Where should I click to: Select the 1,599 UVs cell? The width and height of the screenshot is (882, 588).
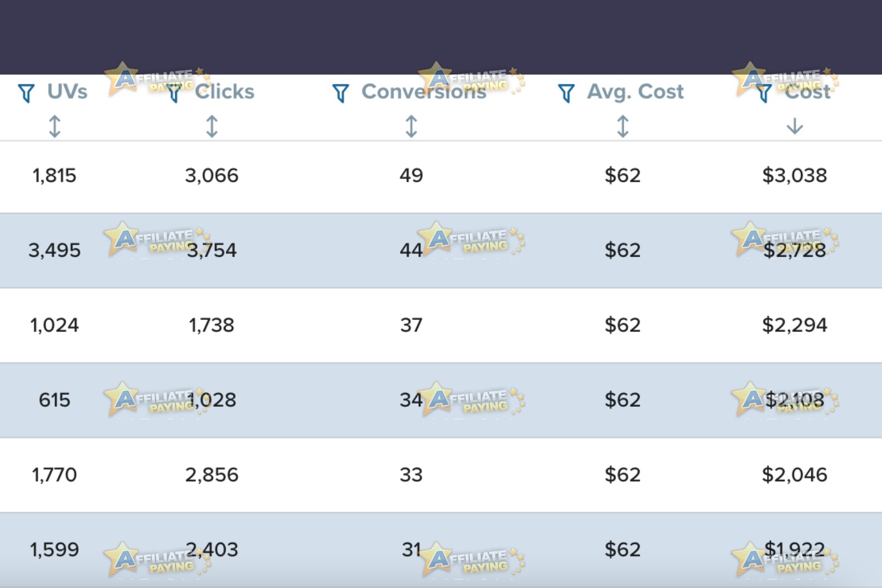pos(55,549)
